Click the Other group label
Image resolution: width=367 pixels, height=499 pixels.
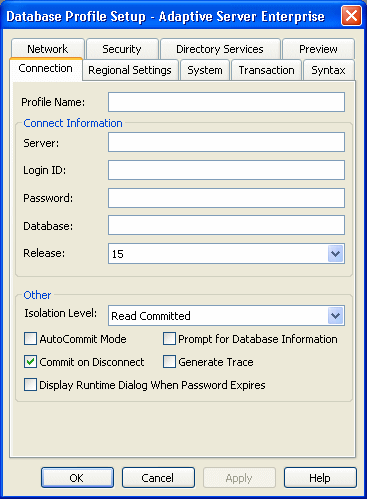(37, 295)
